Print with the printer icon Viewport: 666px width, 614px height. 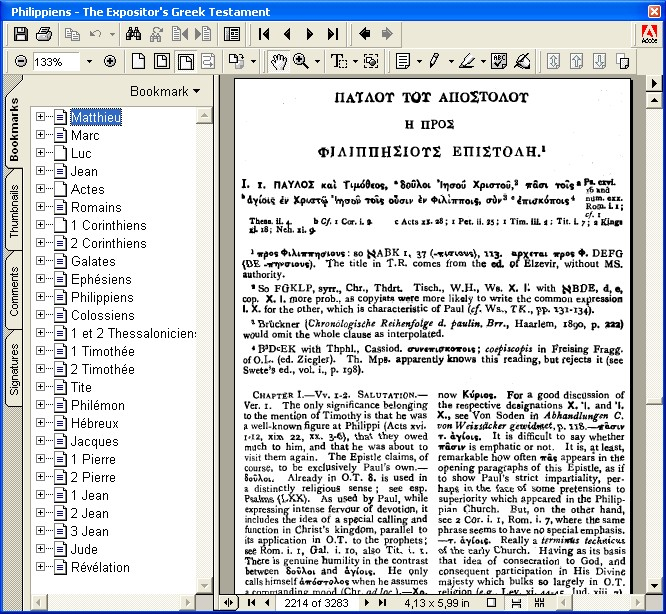pos(44,34)
